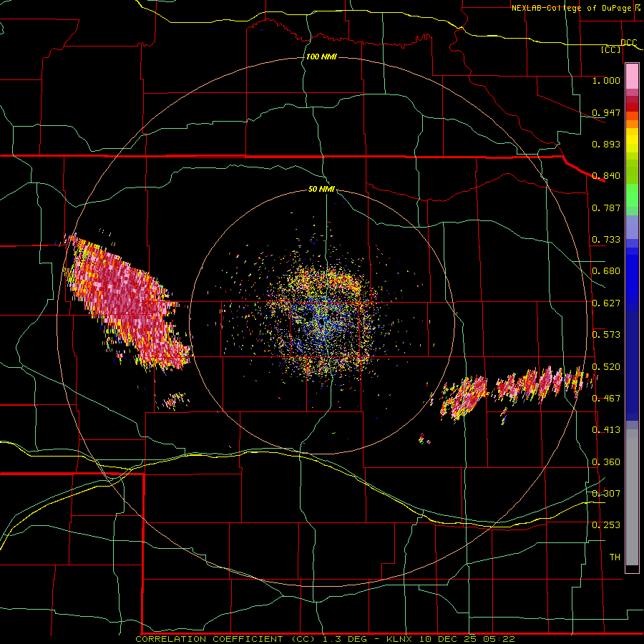
Task: Click the 0.893 scale value
Action: pyautogui.click(x=606, y=144)
